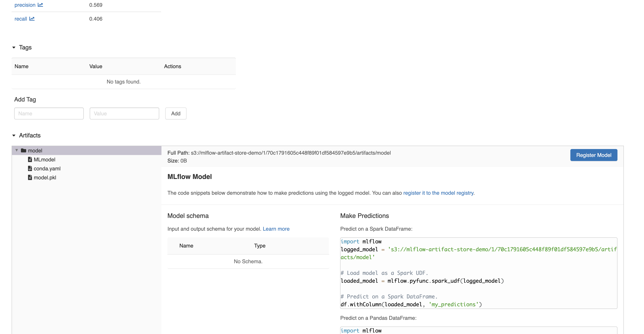Collapse the Tags section
Viewport: 644px width, 334px height.
pos(14,48)
